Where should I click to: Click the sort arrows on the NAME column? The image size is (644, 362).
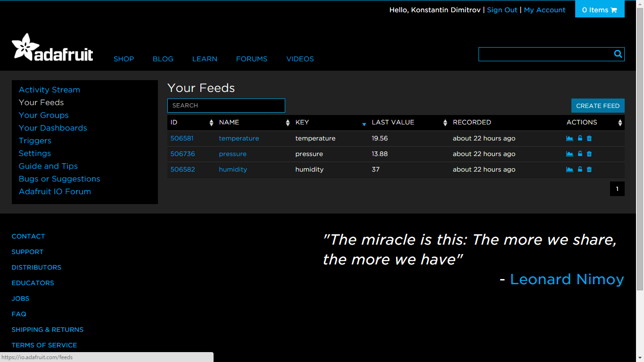point(288,123)
